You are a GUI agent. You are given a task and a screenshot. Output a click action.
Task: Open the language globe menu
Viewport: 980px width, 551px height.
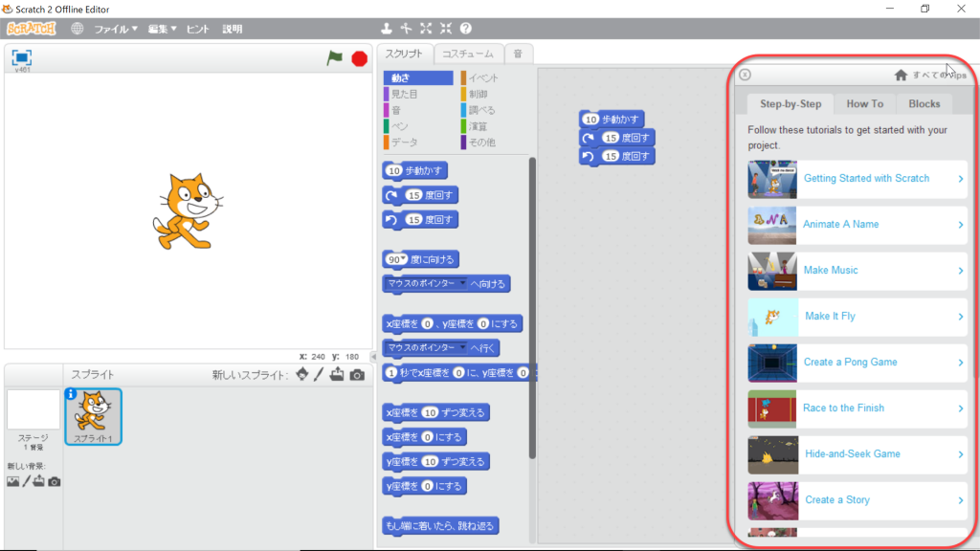(77, 29)
